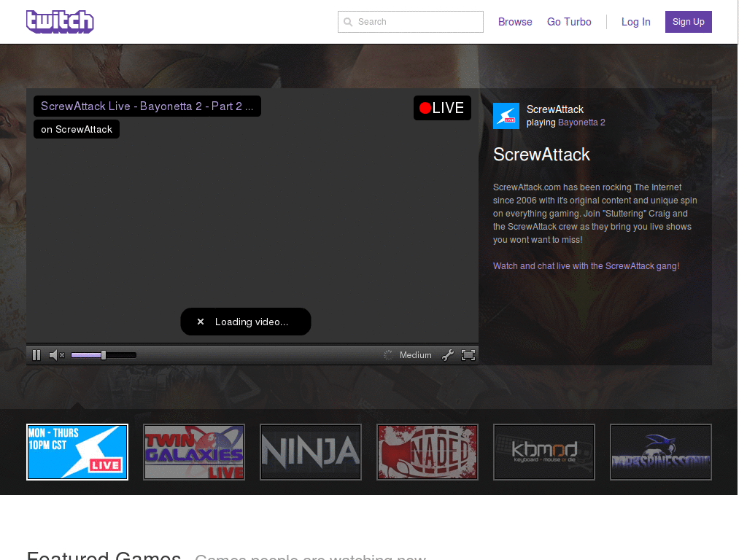Open the Browse page
This screenshot has width=747, height=560.
coord(515,22)
